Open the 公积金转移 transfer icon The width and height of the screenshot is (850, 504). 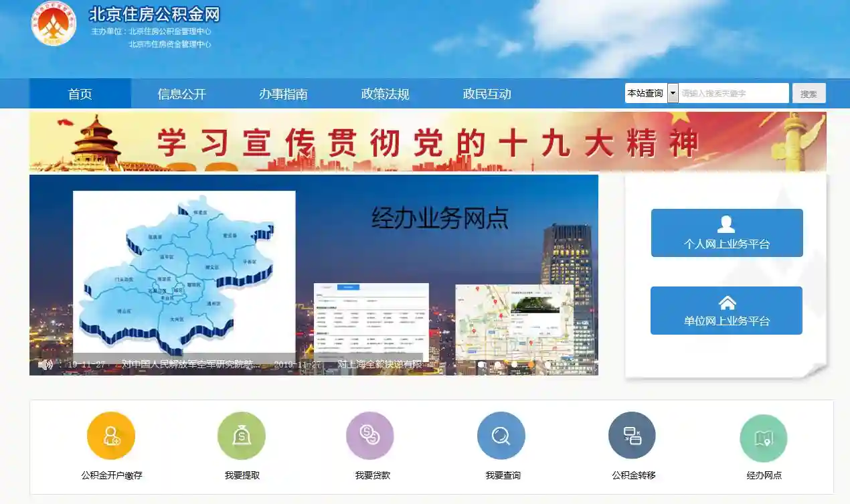point(632,435)
